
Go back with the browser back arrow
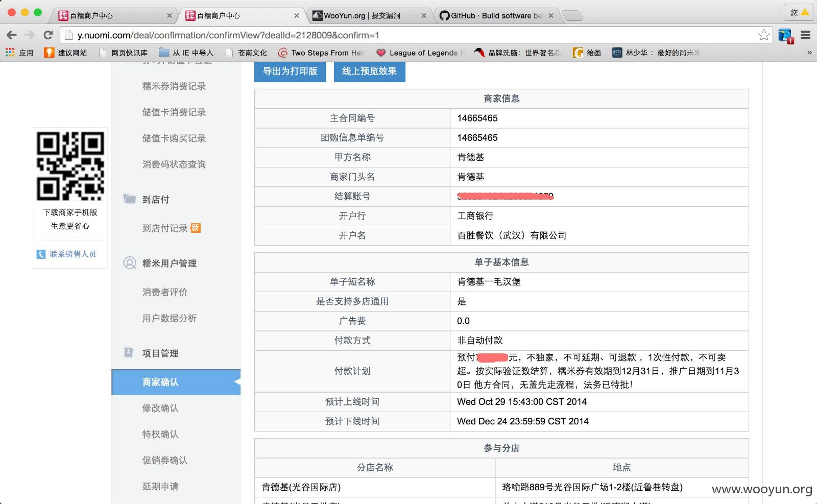[12, 35]
